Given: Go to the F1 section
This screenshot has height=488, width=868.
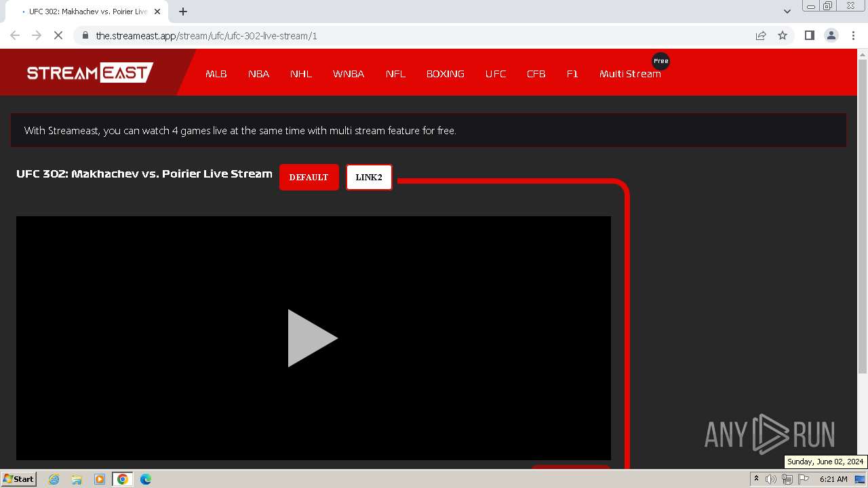Looking at the screenshot, I should (x=572, y=74).
